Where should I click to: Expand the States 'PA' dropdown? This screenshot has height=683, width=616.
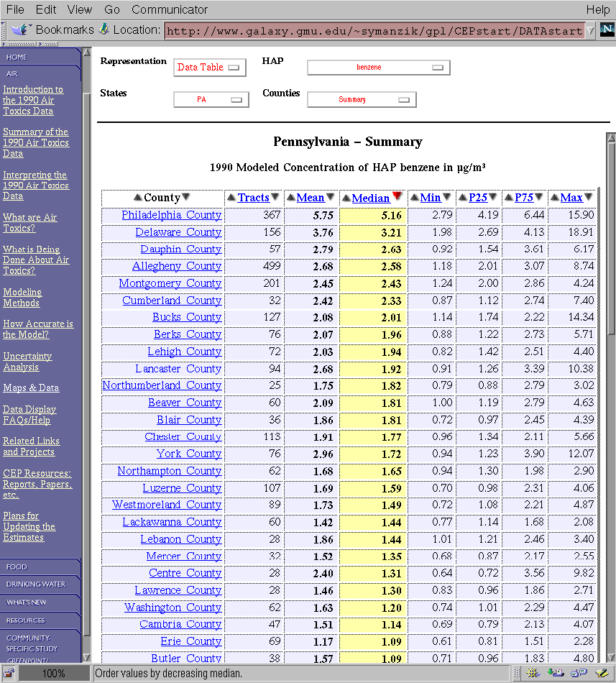pyautogui.click(x=211, y=100)
